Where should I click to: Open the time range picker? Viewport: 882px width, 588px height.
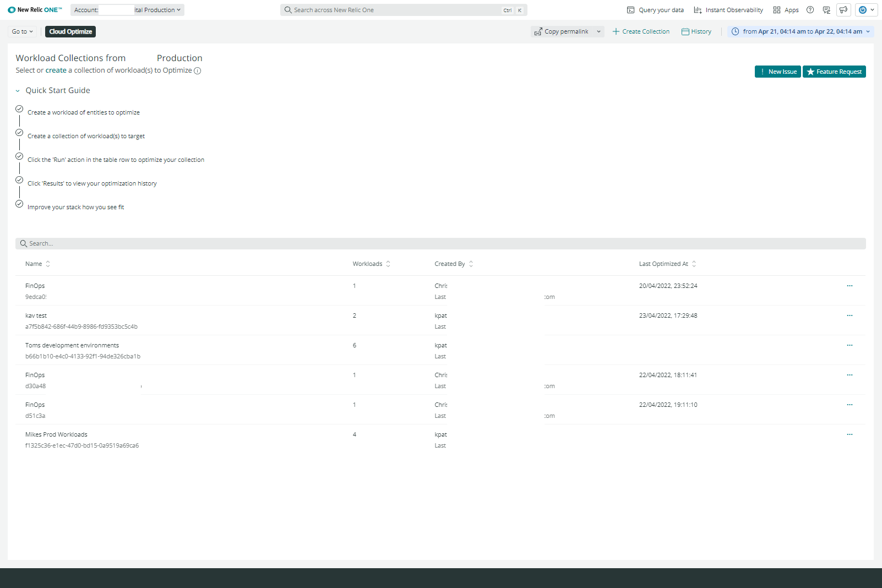point(801,32)
